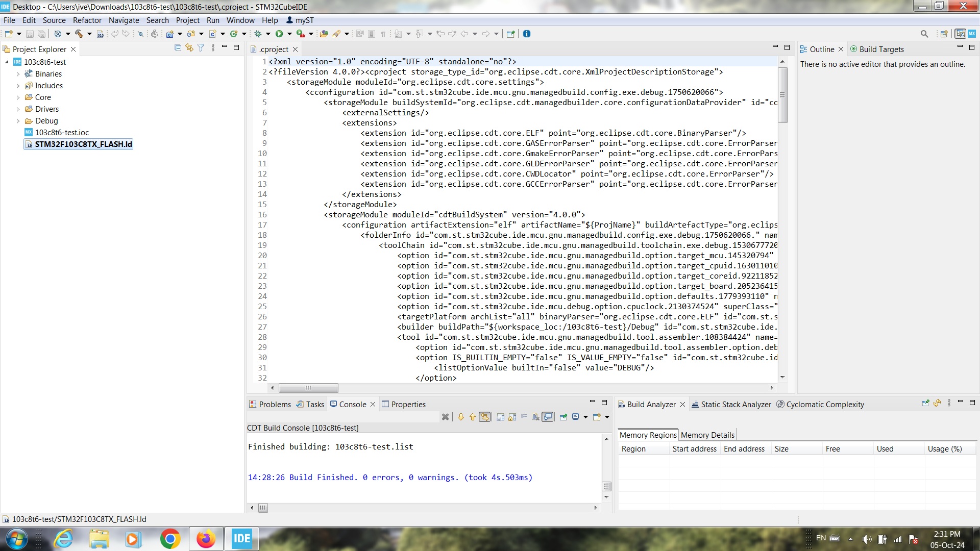Click the Save All toolbar icon
980x551 pixels.
point(41,34)
